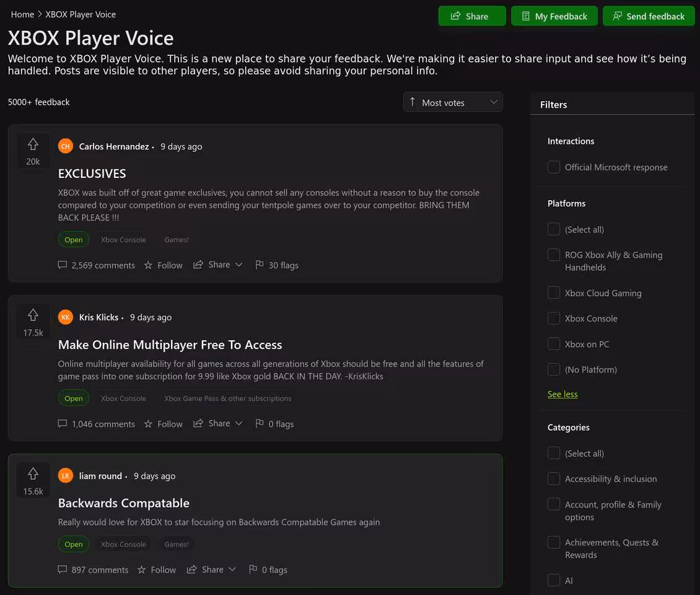Check ROG Xbox Ally & Gaming Handhelds
The height and width of the screenshot is (595, 700).
[x=554, y=255]
